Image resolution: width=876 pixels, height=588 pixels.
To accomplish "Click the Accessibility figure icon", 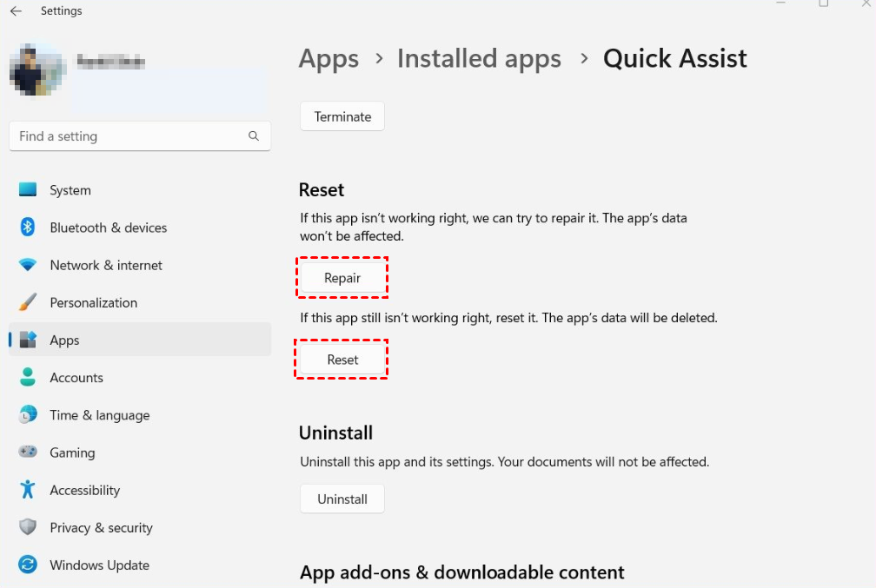I will (x=28, y=490).
